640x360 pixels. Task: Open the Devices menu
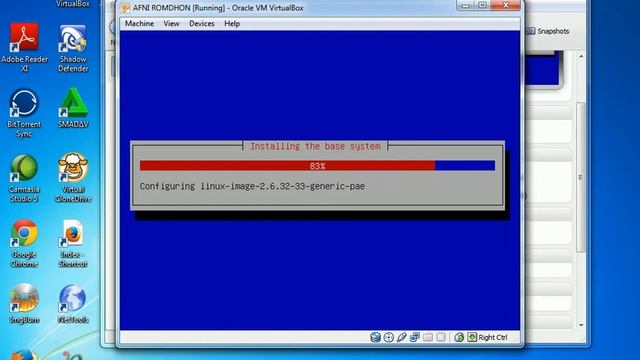coord(202,24)
